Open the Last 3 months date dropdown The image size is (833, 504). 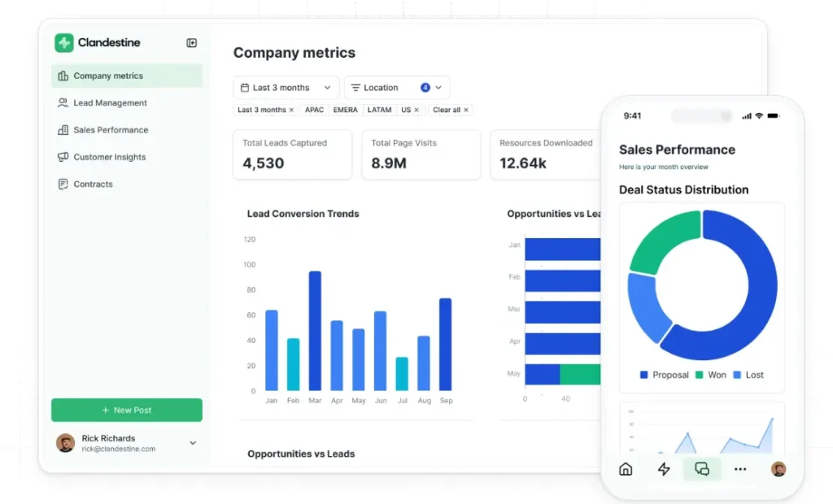tap(286, 87)
